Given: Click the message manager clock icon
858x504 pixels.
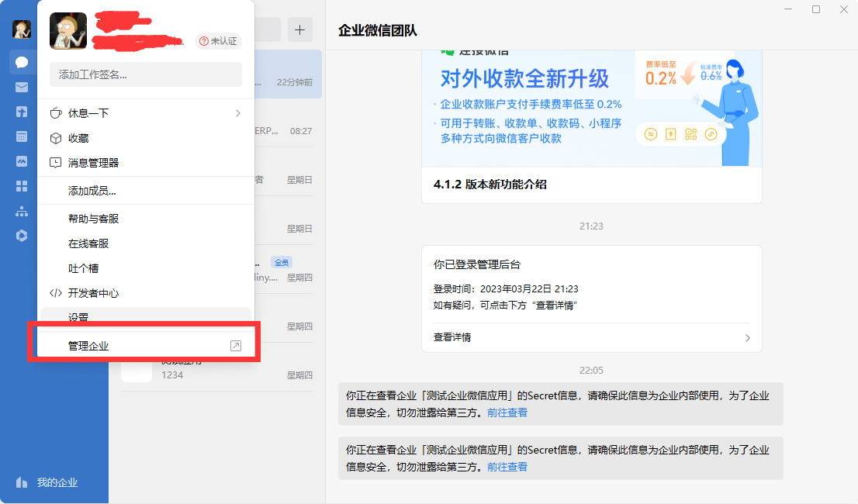Looking at the screenshot, I should coord(56,163).
